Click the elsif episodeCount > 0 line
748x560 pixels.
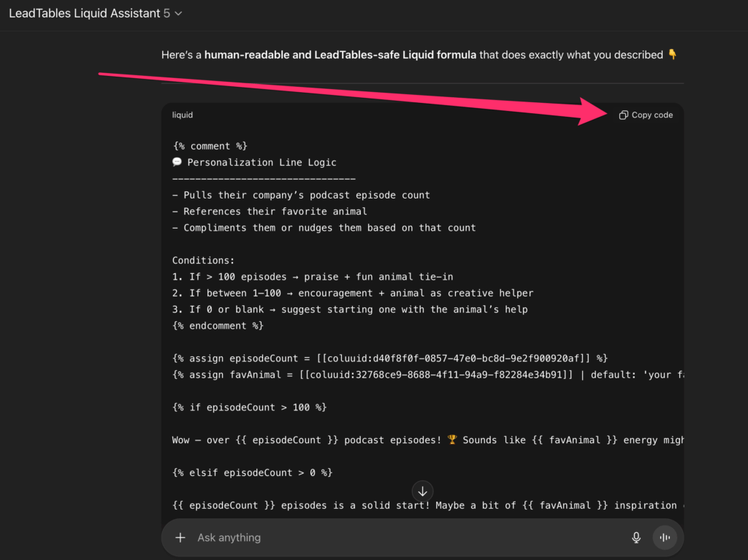(x=253, y=472)
